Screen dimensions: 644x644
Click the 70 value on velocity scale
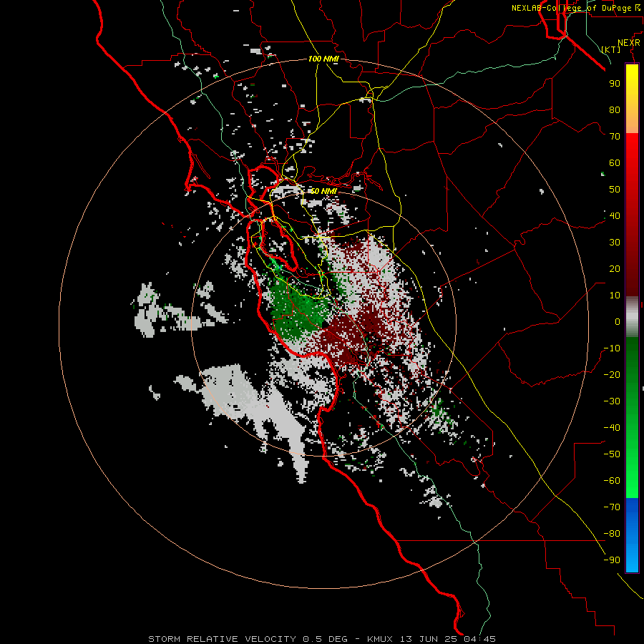pos(615,137)
